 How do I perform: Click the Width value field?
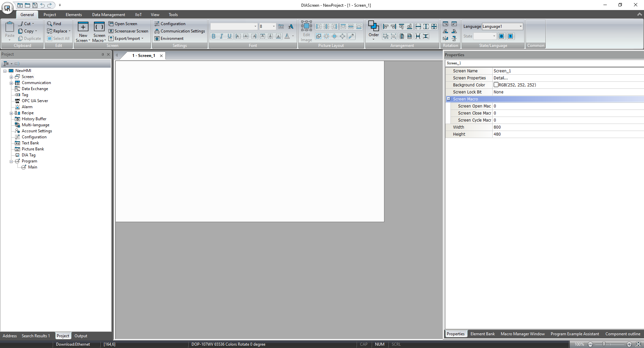[567, 127]
